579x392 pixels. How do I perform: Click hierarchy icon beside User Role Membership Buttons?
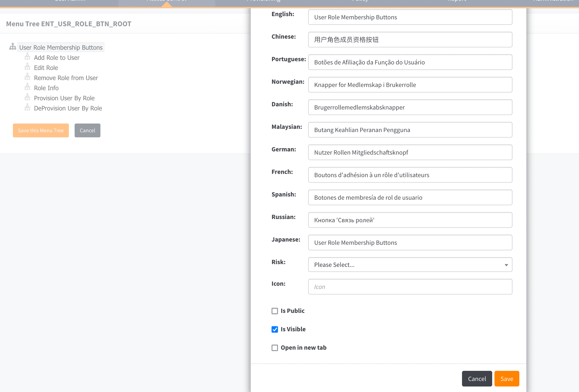(x=12, y=47)
